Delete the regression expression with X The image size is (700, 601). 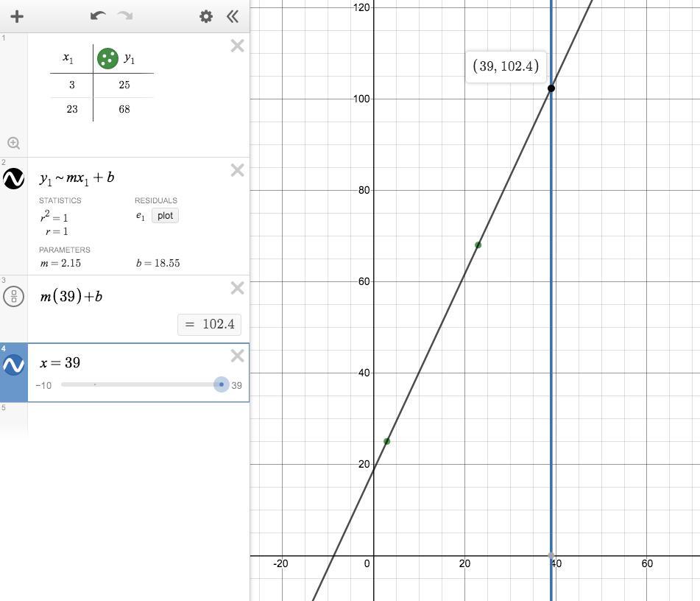[238, 170]
